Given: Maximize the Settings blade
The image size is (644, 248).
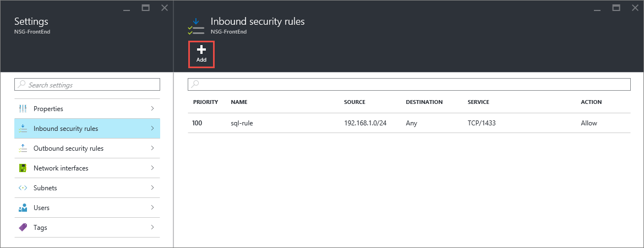Looking at the screenshot, I should pos(145,8).
